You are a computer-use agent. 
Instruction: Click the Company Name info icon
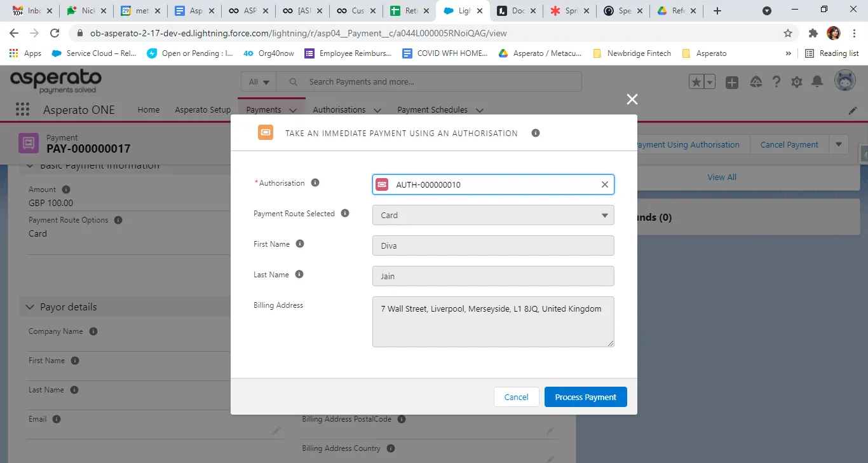tap(93, 331)
